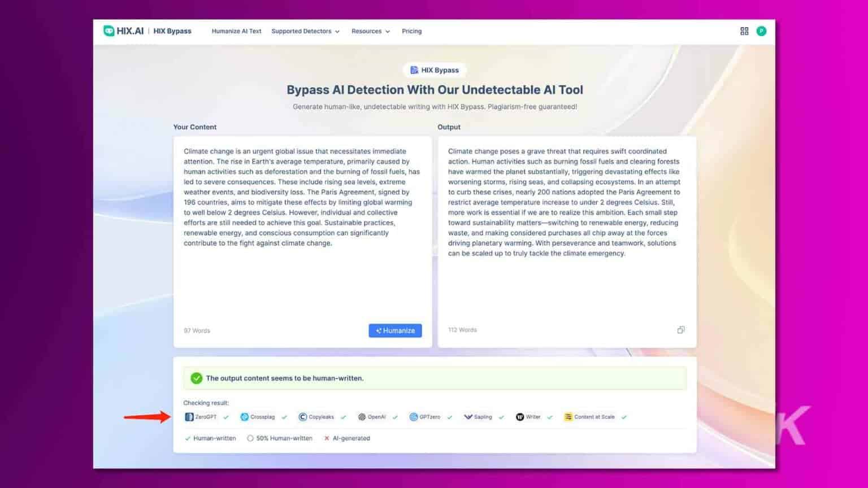Click the checkmark beside ZeroGPT
Screen dimensions: 868x488
pos(225,417)
